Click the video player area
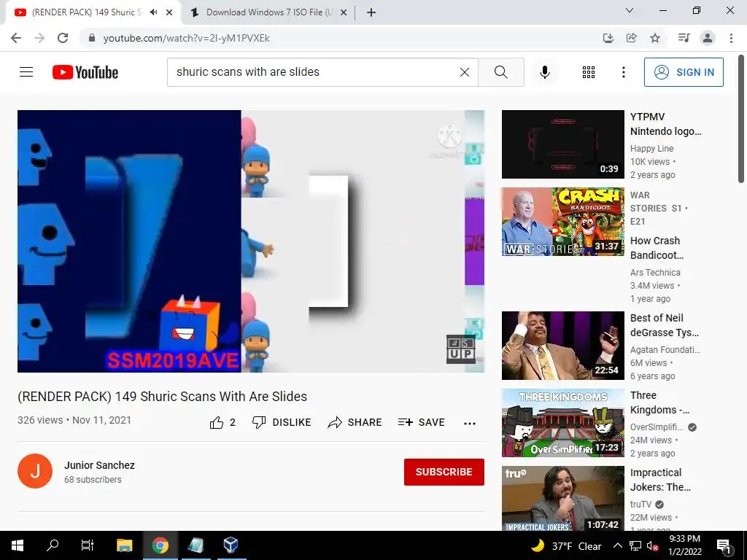 (251, 241)
